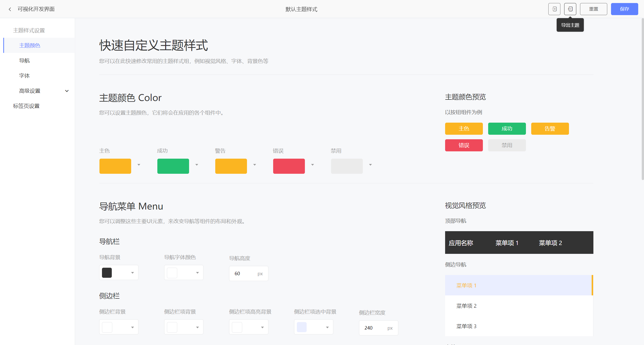Click the 成功 preview button
644x345 pixels.
click(x=507, y=129)
